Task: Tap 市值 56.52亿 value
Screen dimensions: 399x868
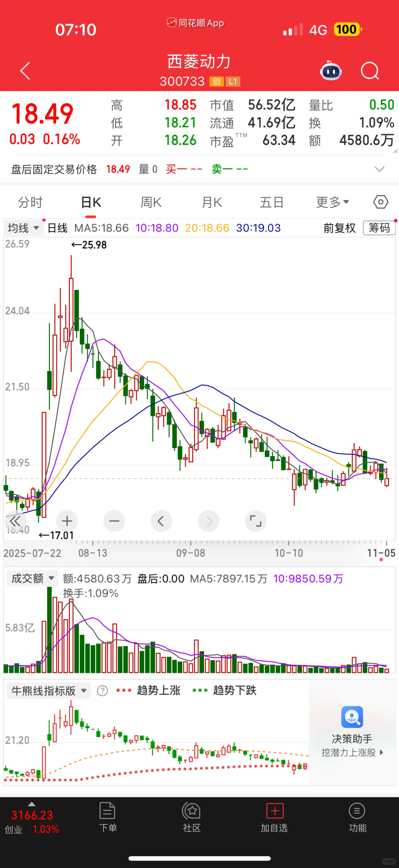Action: pos(272,105)
